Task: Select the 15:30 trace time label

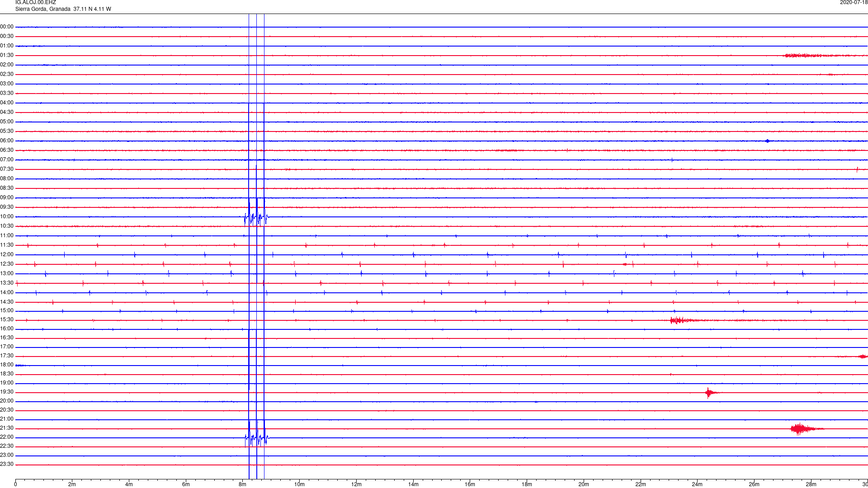Action: coord(7,320)
